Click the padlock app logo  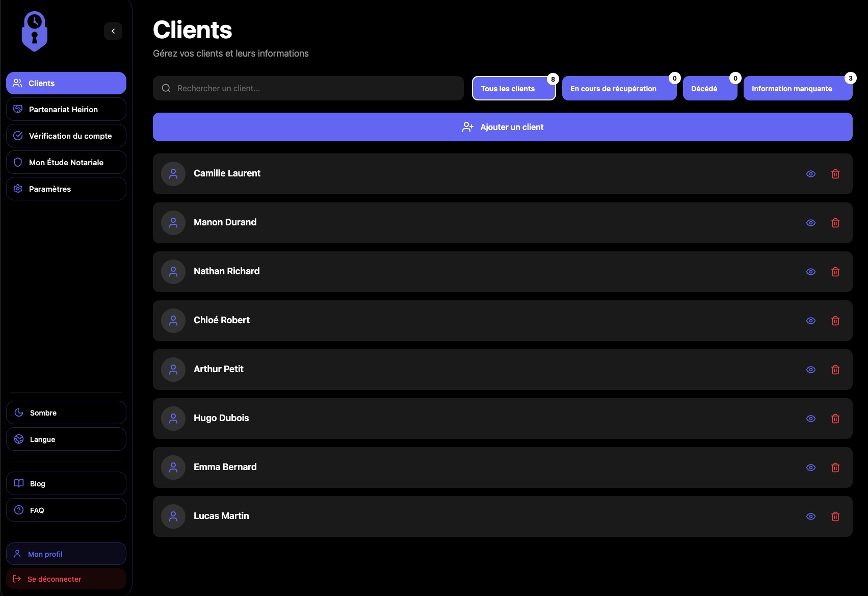coord(34,31)
